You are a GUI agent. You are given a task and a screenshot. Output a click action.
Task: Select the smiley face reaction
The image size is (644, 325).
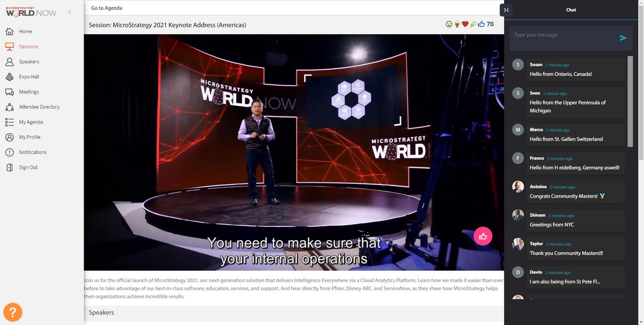tap(449, 24)
